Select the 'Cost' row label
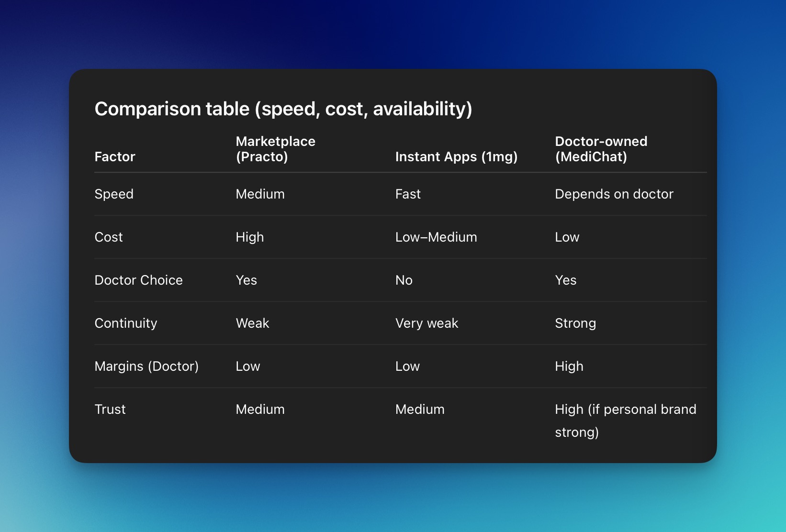Screen dimensions: 786x532 pyautogui.click(x=109, y=237)
